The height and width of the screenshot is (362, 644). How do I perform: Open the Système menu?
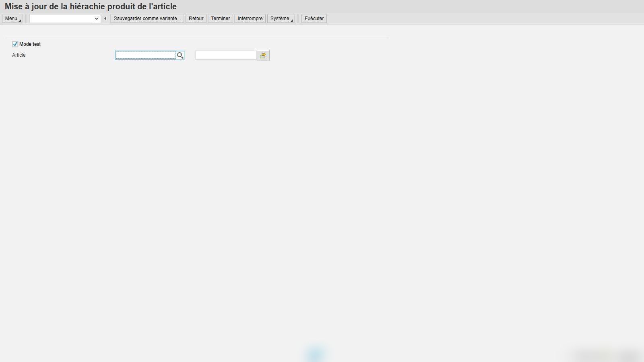[281, 19]
